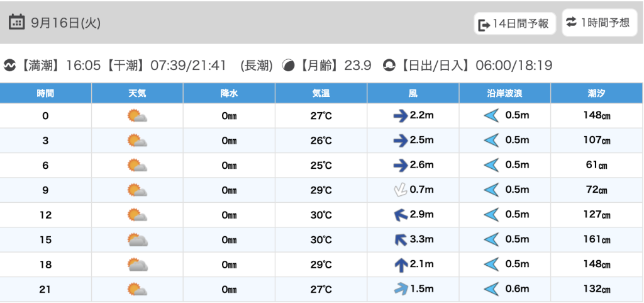Click the wind arrow showing 2.2m

pyautogui.click(x=401, y=115)
